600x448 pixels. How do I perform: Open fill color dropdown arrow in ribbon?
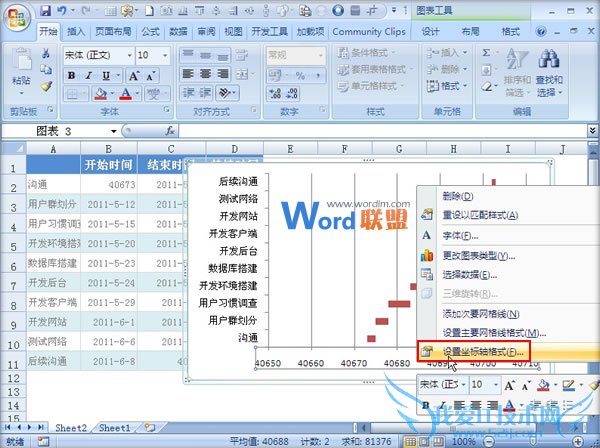(112, 93)
